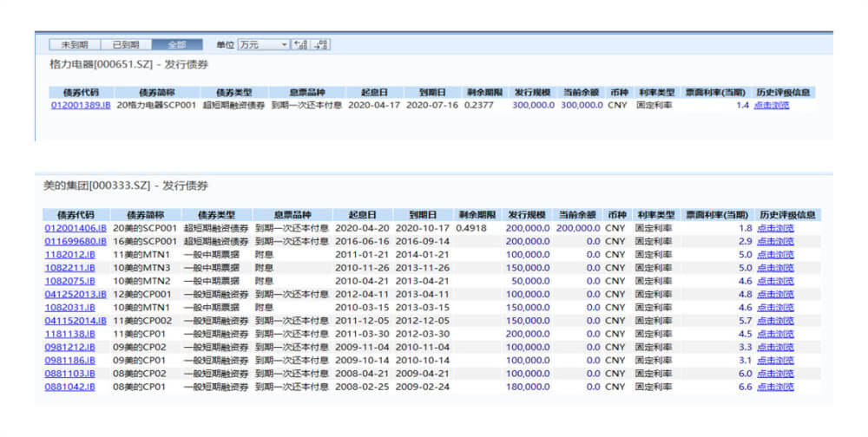The height and width of the screenshot is (437, 868).
Task: Open bond link 0981212.IB
Action: [69, 348]
